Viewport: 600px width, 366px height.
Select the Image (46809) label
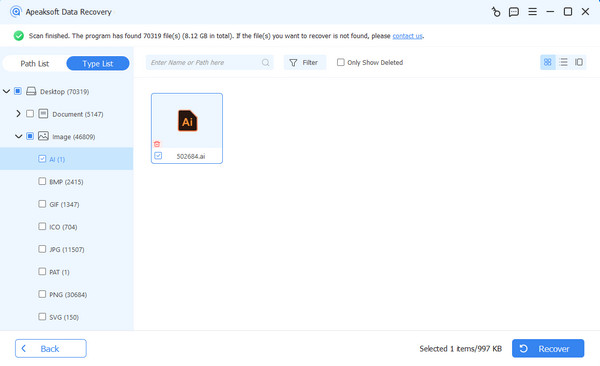click(x=74, y=137)
